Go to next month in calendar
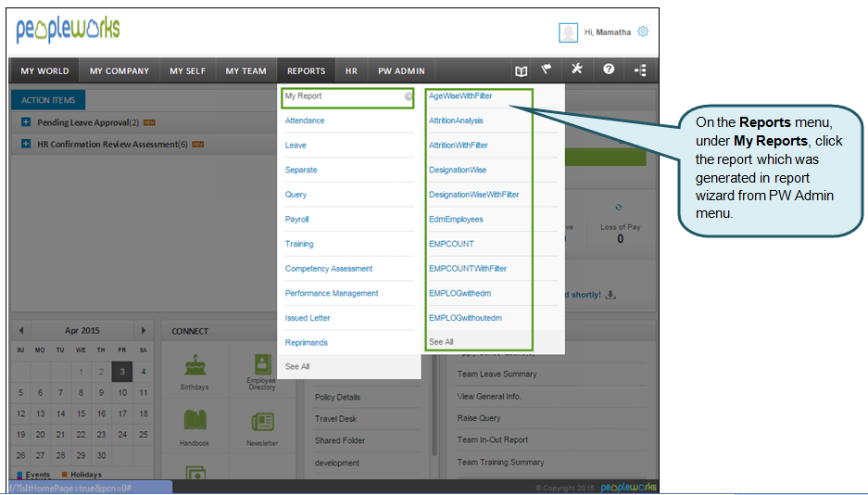 [x=144, y=330]
